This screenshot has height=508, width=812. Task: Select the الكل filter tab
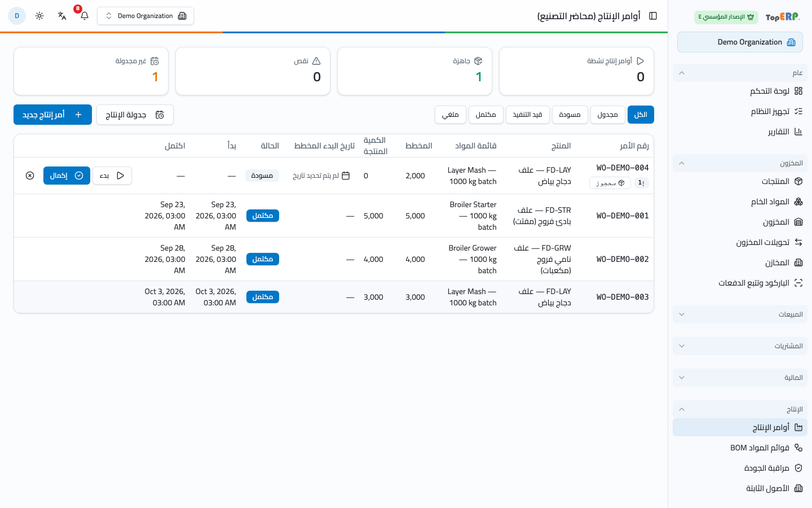641,115
